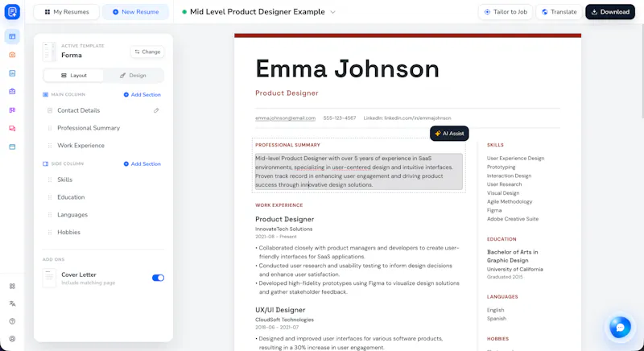Viewport: 644px width, 351px height.
Task: Select the Education section row
Action: click(x=103, y=197)
